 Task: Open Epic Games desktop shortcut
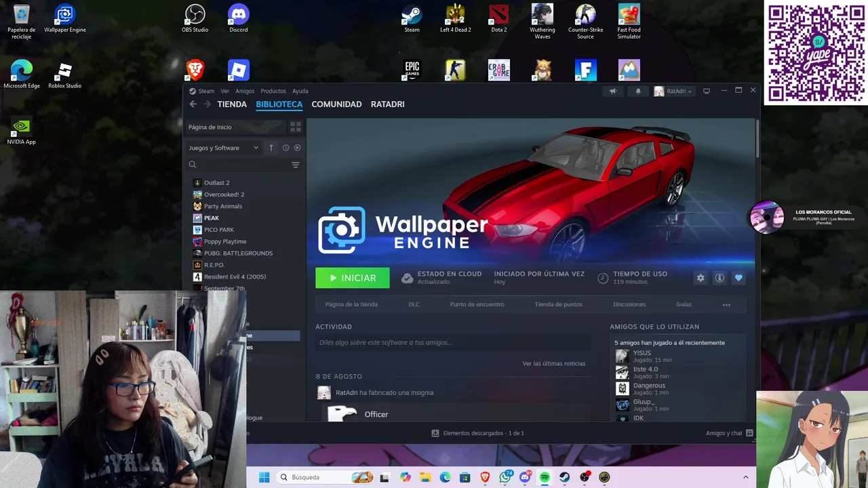(412, 70)
